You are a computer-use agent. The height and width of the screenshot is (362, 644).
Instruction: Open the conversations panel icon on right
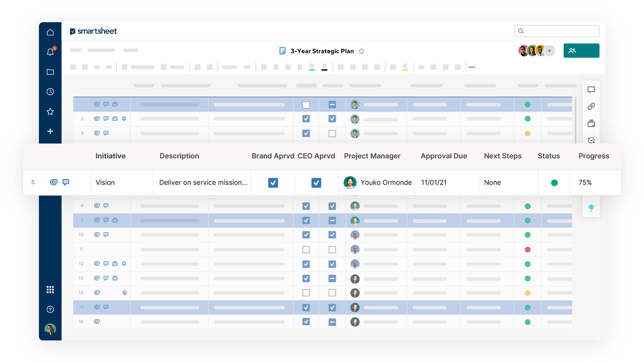(x=591, y=89)
